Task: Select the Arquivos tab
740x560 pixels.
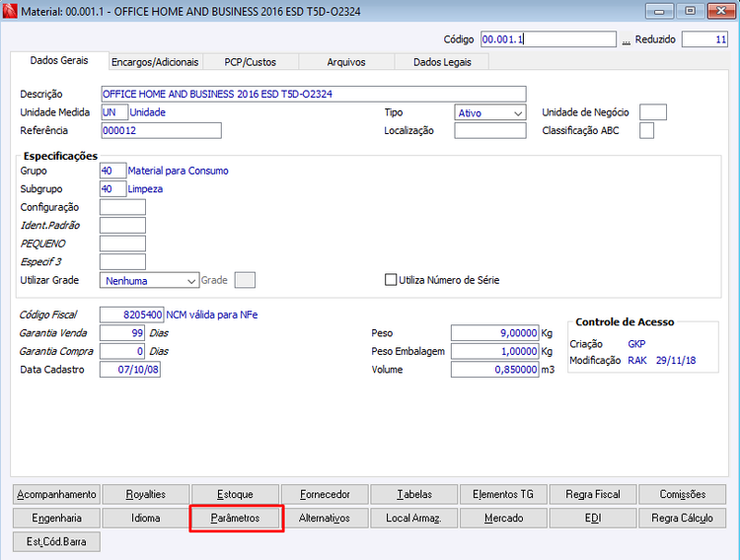Action: (x=346, y=62)
